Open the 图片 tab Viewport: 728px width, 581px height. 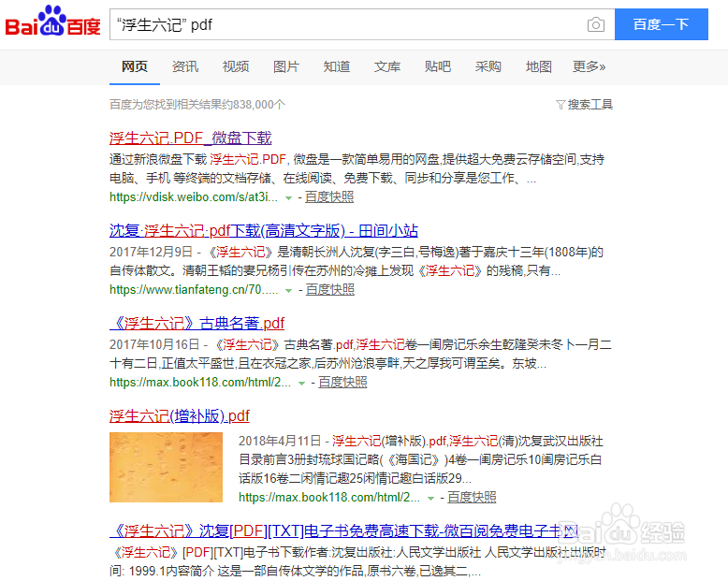[286, 66]
